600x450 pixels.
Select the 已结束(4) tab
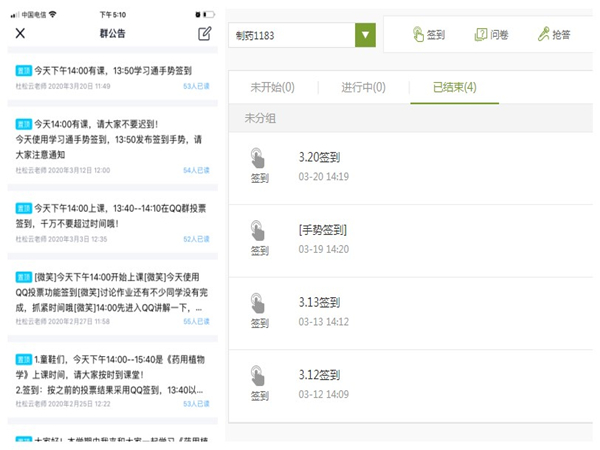pyautogui.click(x=455, y=87)
